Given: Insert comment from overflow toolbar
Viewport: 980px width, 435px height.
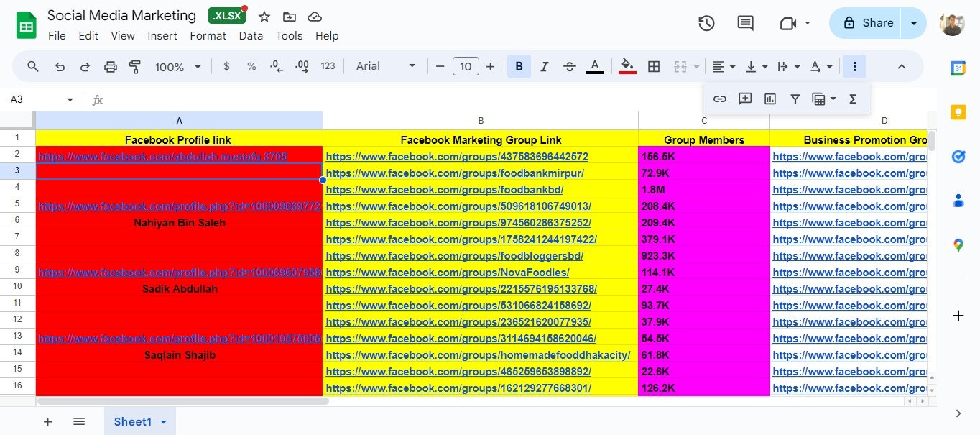Looking at the screenshot, I should coord(745,99).
